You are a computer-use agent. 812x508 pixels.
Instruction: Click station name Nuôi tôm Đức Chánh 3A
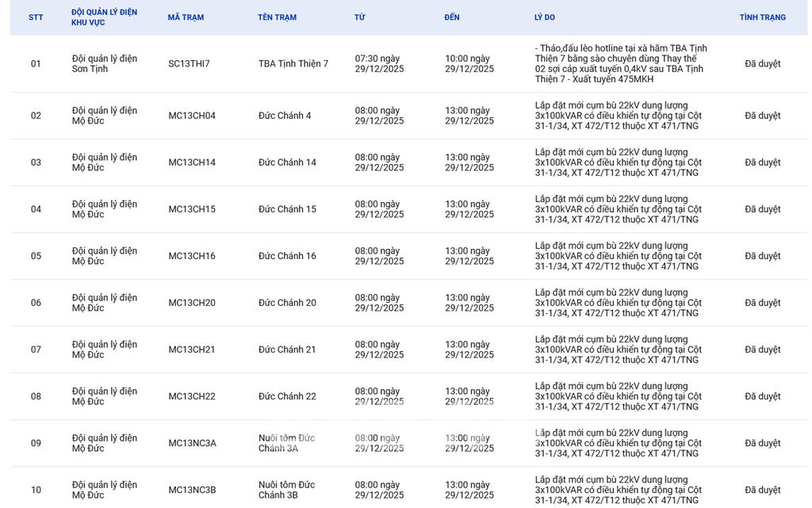286,443
